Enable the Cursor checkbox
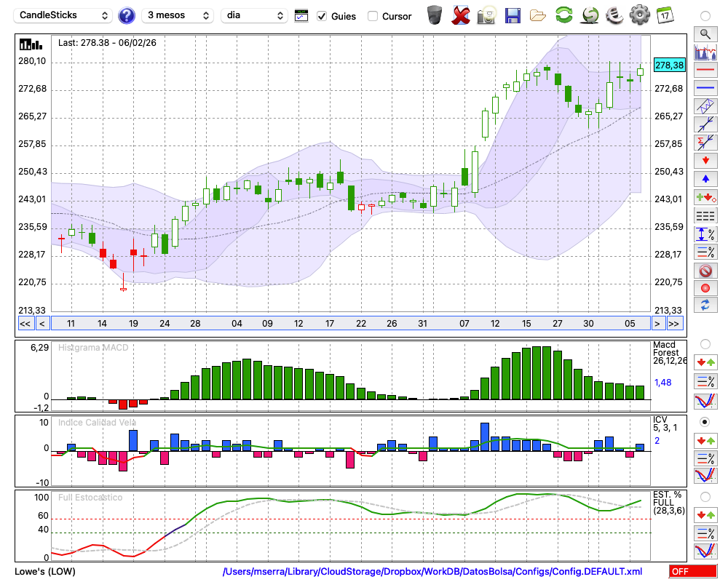This screenshot has width=728, height=582. [373, 16]
